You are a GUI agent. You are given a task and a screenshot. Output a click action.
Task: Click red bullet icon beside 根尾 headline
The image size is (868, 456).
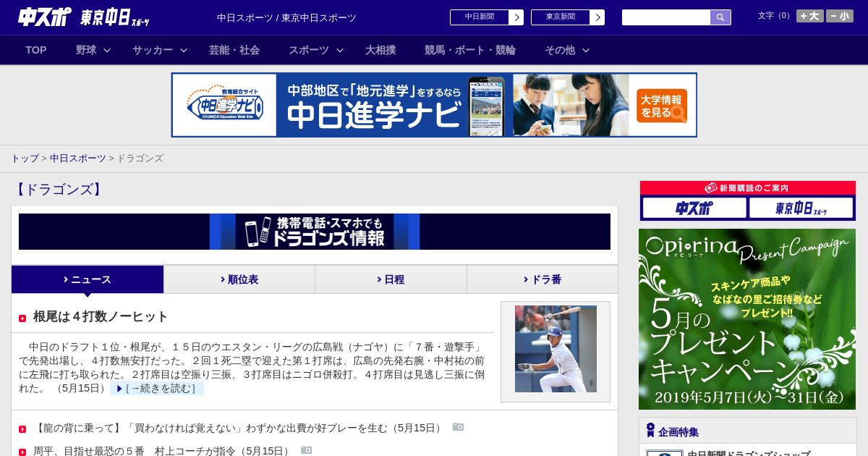[x=22, y=318]
